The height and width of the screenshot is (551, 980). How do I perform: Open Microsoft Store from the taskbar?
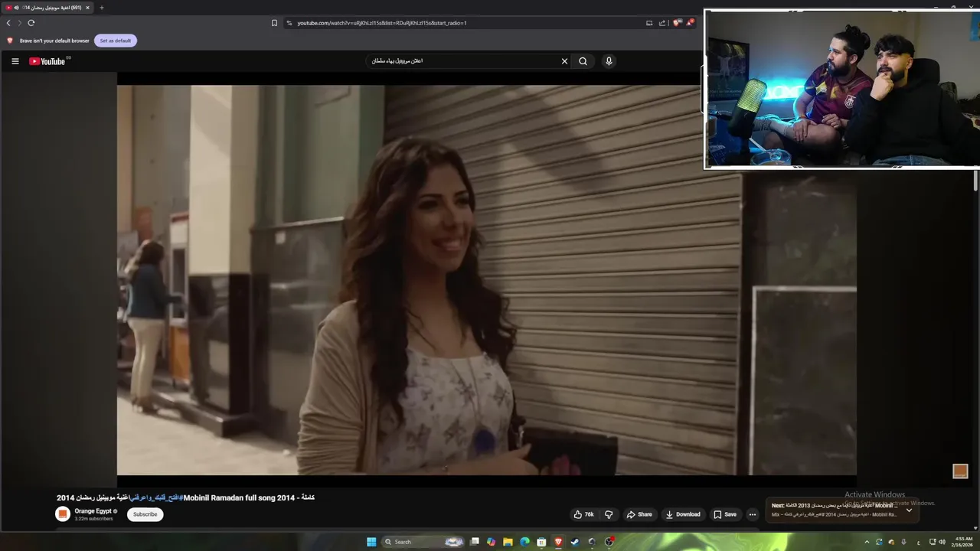pos(541,542)
